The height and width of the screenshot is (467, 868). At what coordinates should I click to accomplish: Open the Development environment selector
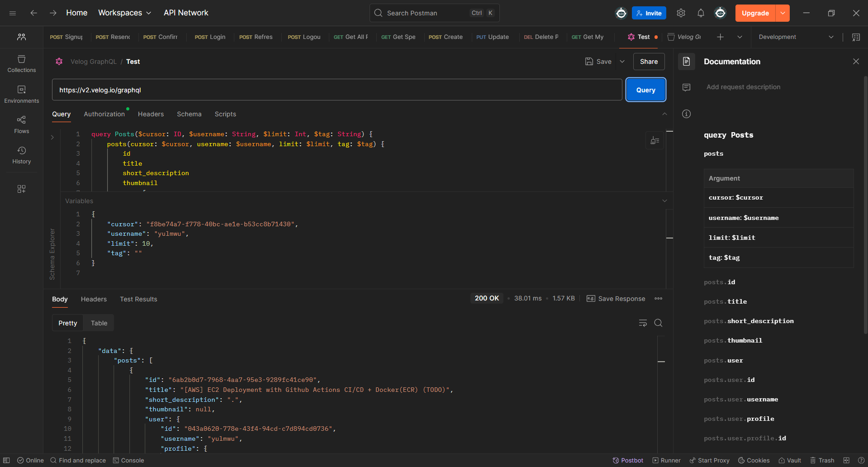pos(796,37)
